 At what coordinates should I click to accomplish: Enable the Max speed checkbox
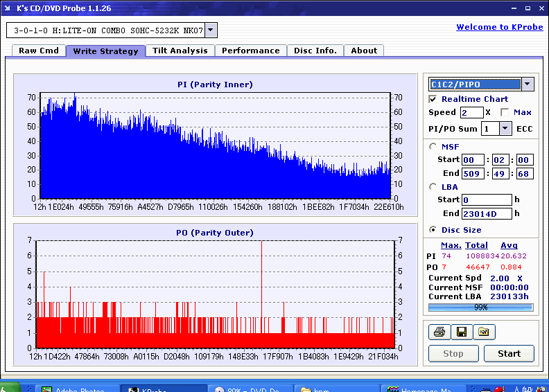click(x=504, y=112)
